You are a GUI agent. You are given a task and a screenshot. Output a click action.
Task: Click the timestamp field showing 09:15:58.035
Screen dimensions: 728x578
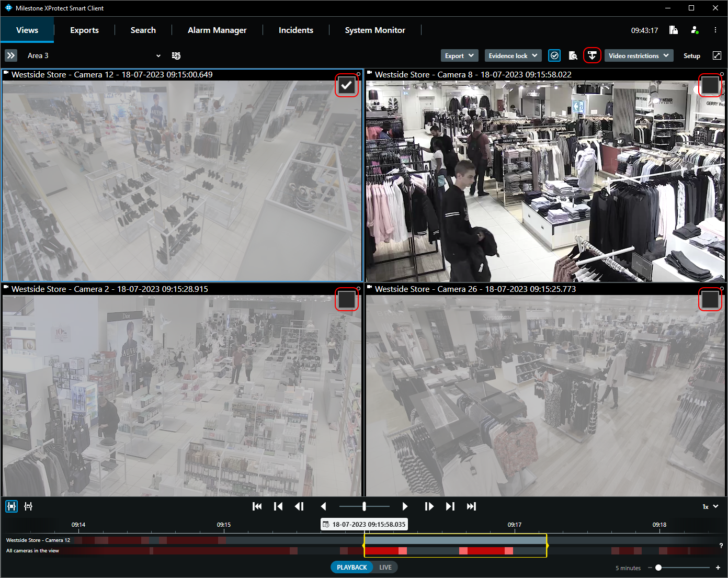[x=363, y=524]
